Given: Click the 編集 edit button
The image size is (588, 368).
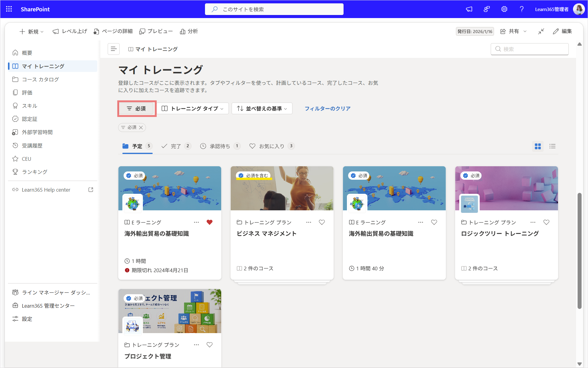Looking at the screenshot, I should (562, 31).
